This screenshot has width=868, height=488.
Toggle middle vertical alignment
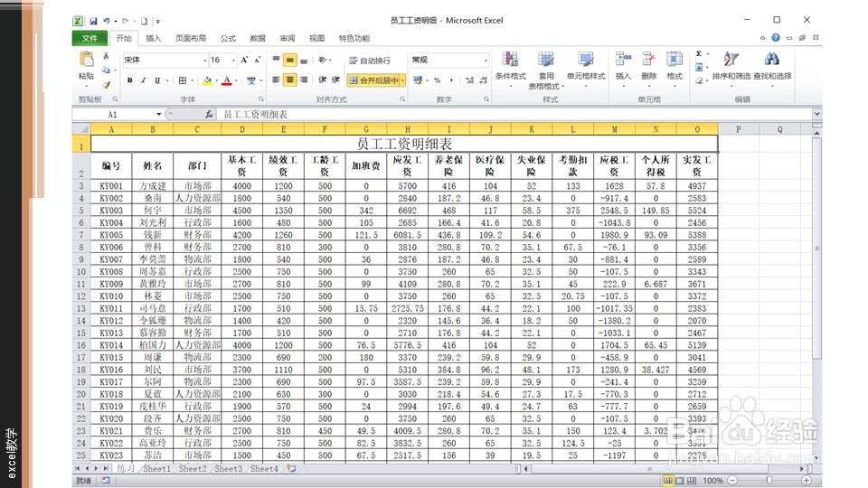coord(290,61)
